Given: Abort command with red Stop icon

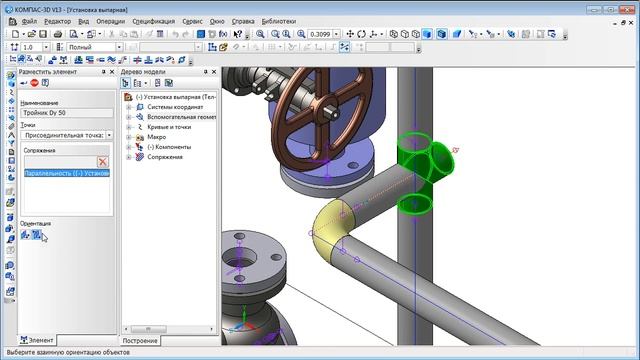Looking at the screenshot, I should [34, 83].
